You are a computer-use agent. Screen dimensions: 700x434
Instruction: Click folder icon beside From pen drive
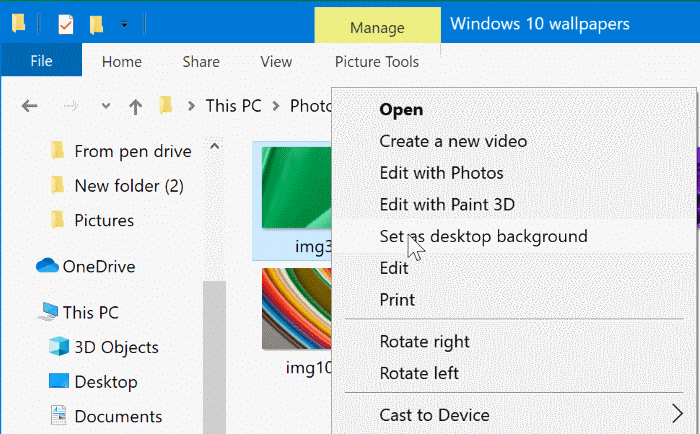(57, 150)
